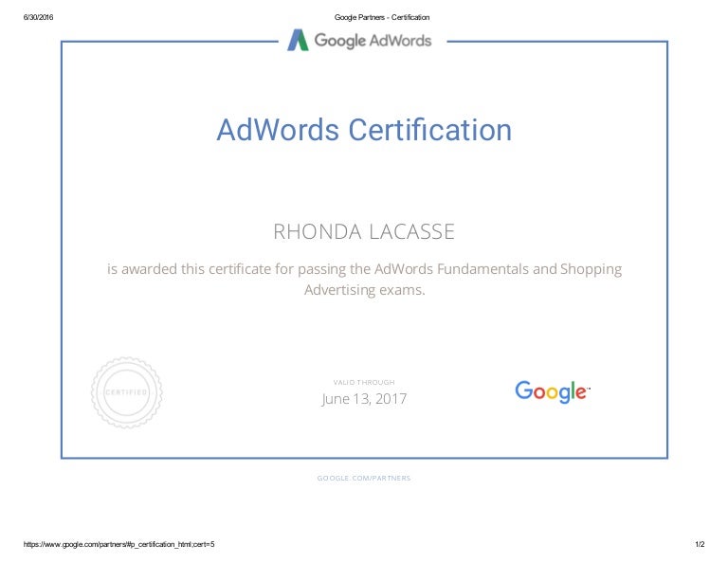Screen dimensions: 728x563
Task: Click the 'VALID THROUGH' label
Action: click(x=364, y=383)
